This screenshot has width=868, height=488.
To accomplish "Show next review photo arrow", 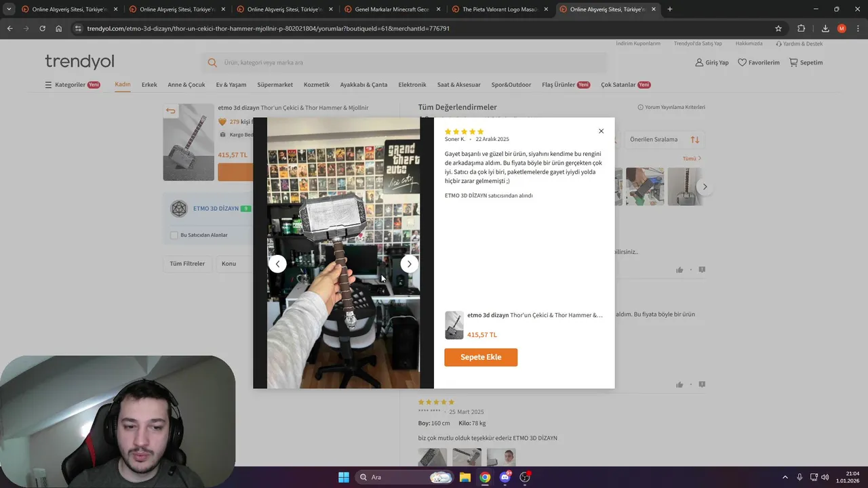I will pos(409,264).
